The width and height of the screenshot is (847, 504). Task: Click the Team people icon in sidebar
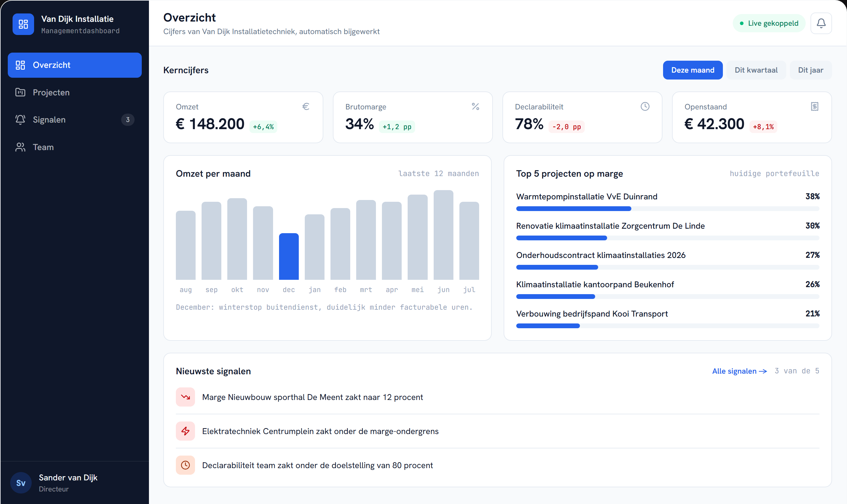point(20,147)
